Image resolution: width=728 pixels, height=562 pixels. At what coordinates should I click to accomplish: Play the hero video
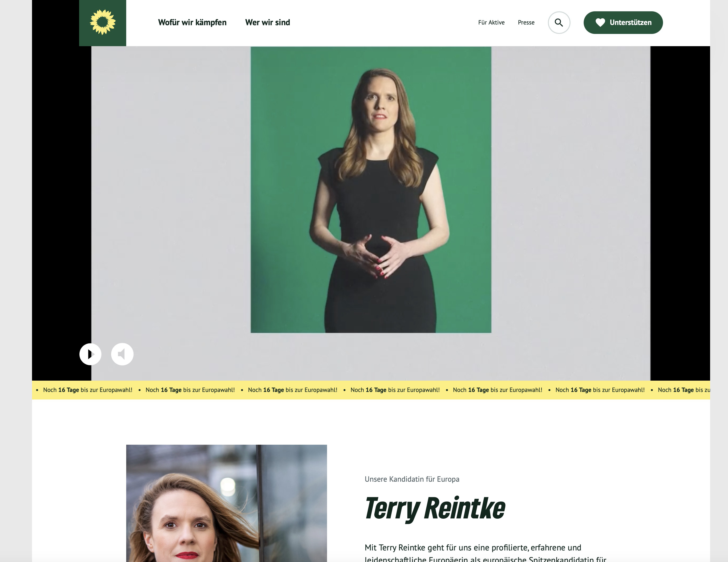click(90, 354)
